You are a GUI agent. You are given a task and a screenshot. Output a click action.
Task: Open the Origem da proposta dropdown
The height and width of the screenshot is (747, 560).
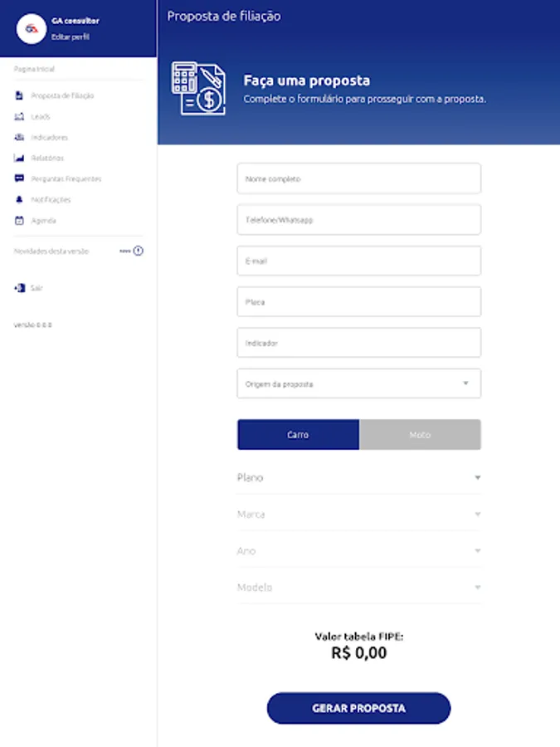pyautogui.click(x=359, y=383)
